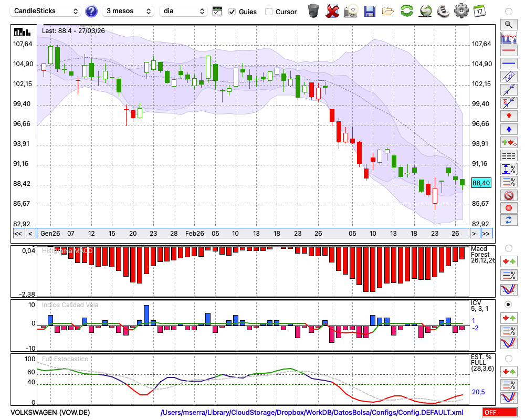Open the settings gear icon
The width and height of the screenshot is (525, 420).
461,11
